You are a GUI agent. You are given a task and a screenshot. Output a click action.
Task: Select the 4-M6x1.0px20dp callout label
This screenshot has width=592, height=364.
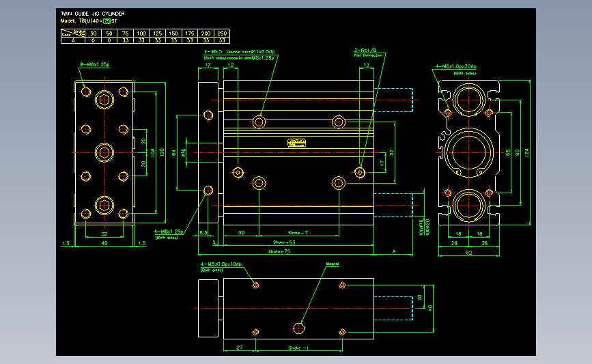point(456,66)
